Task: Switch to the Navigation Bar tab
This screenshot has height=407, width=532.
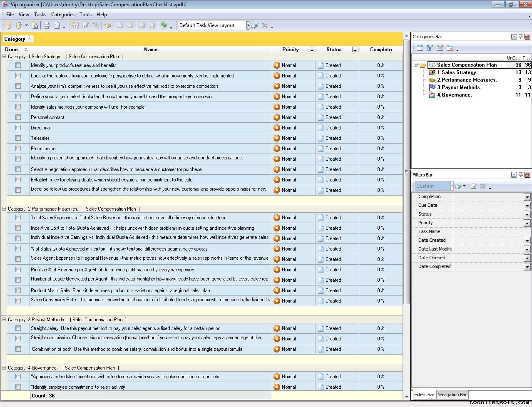Action: click(x=452, y=395)
